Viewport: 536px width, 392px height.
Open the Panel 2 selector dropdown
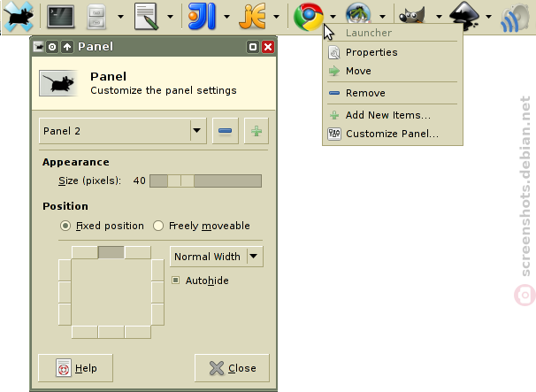click(123, 131)
